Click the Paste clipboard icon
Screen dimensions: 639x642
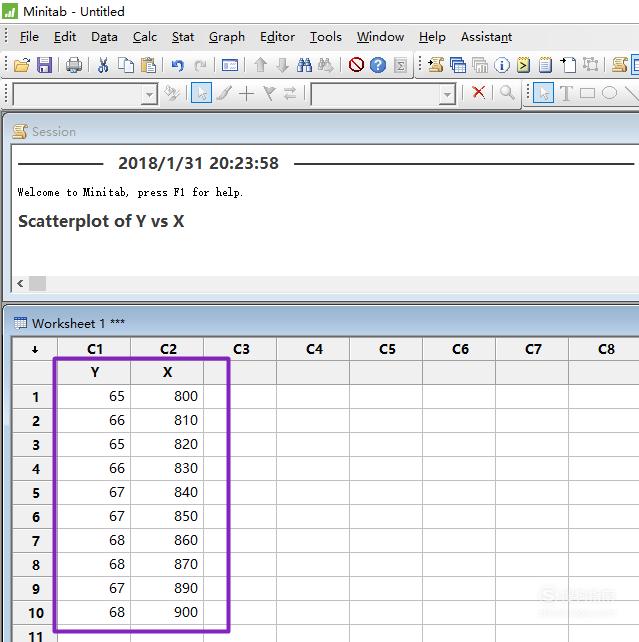(148, 65)
